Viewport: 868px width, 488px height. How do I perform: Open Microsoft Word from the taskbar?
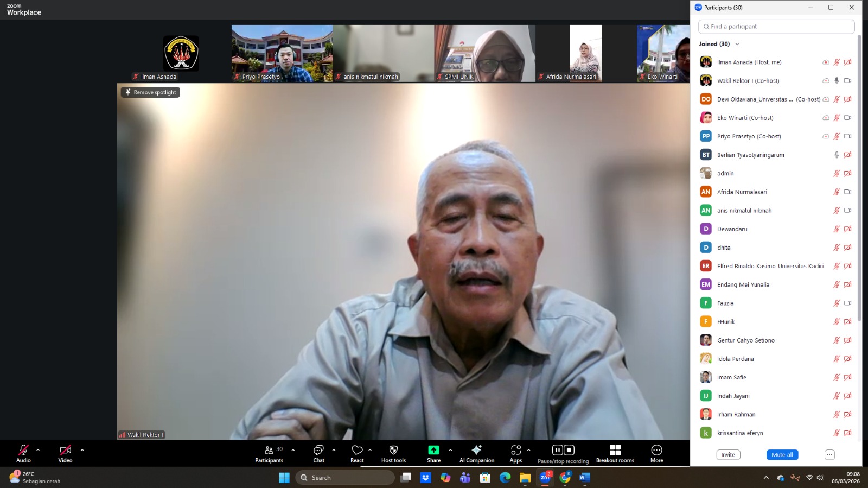click(x=584, y=478)
